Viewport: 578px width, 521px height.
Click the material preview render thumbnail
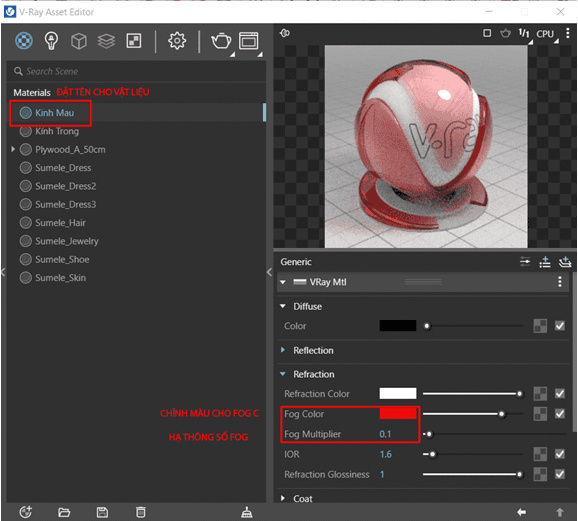point(426,146)
